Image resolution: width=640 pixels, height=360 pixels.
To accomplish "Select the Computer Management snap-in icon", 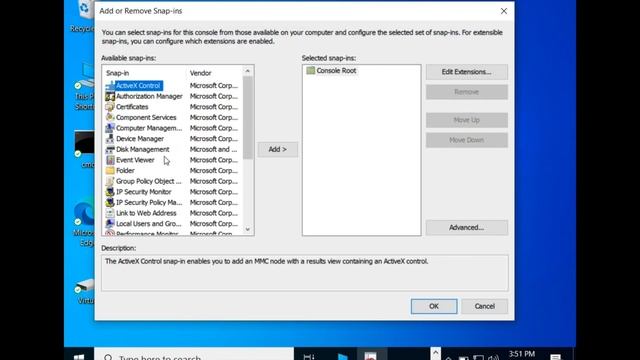I will 110,128.
